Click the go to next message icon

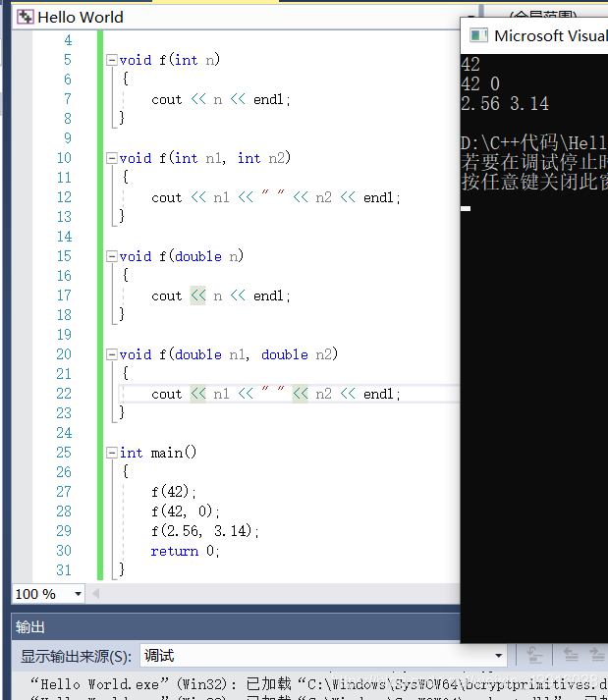tap(597, 656)
